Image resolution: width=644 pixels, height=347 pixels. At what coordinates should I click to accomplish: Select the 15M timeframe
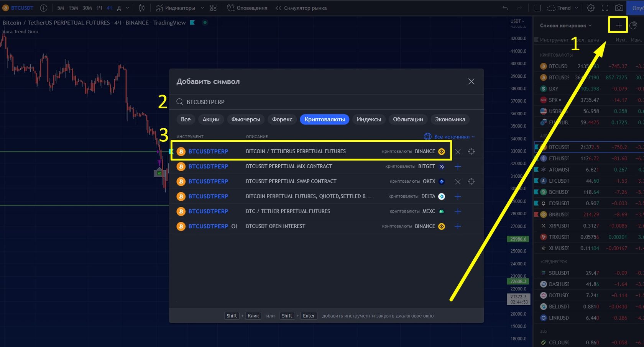(73, 8)
